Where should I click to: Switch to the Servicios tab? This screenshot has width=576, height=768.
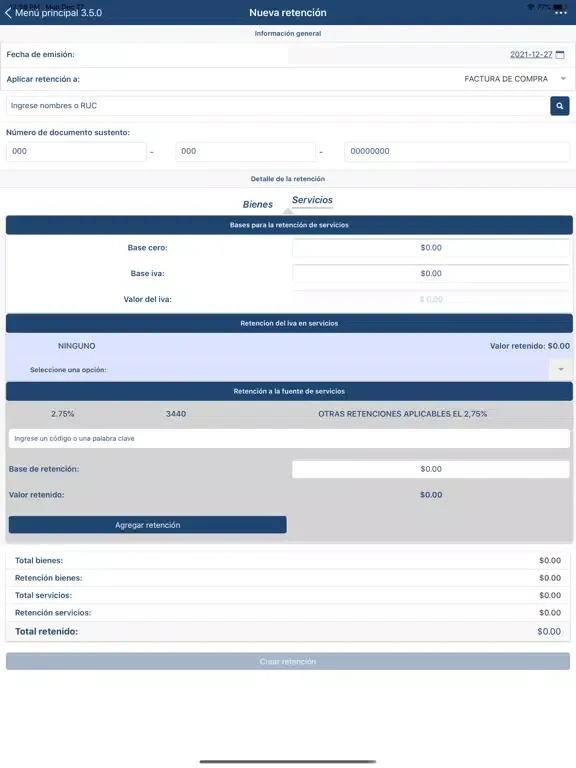[x=312, y=200]
